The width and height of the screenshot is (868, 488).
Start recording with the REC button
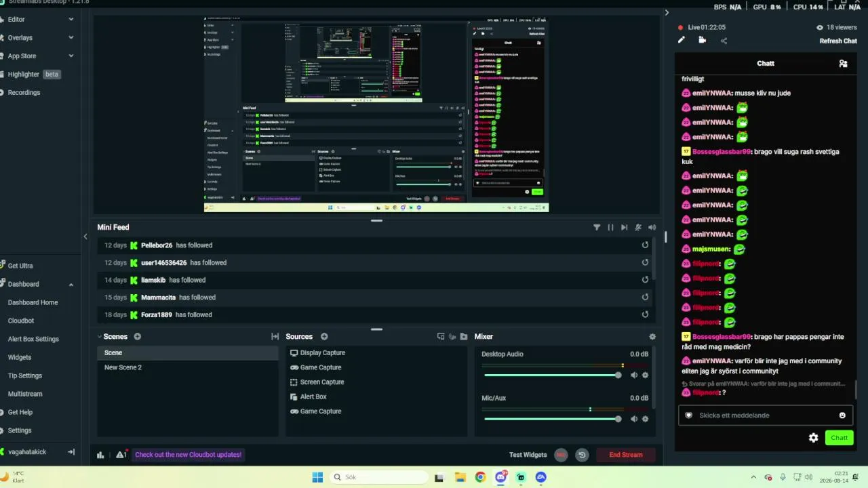pos(561,455)
